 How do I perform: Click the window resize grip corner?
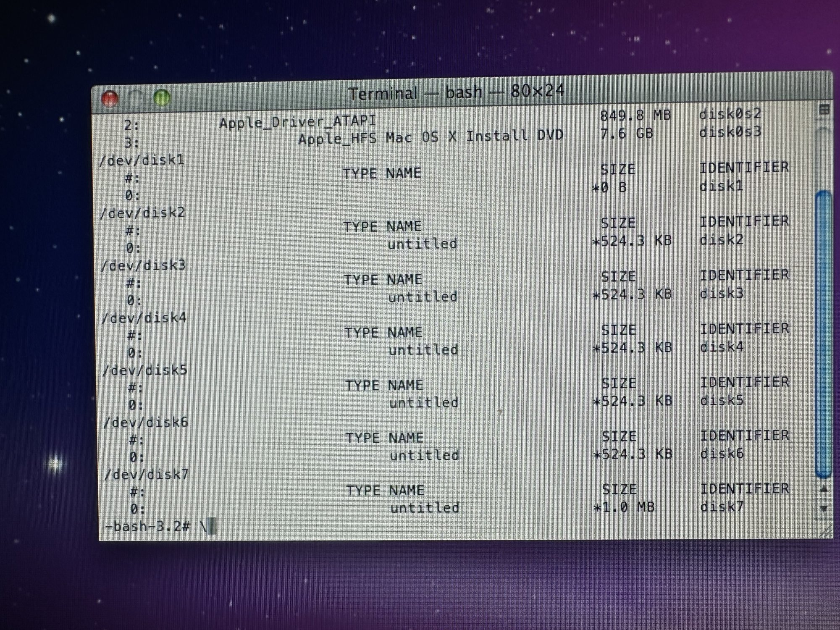point(826,532)
